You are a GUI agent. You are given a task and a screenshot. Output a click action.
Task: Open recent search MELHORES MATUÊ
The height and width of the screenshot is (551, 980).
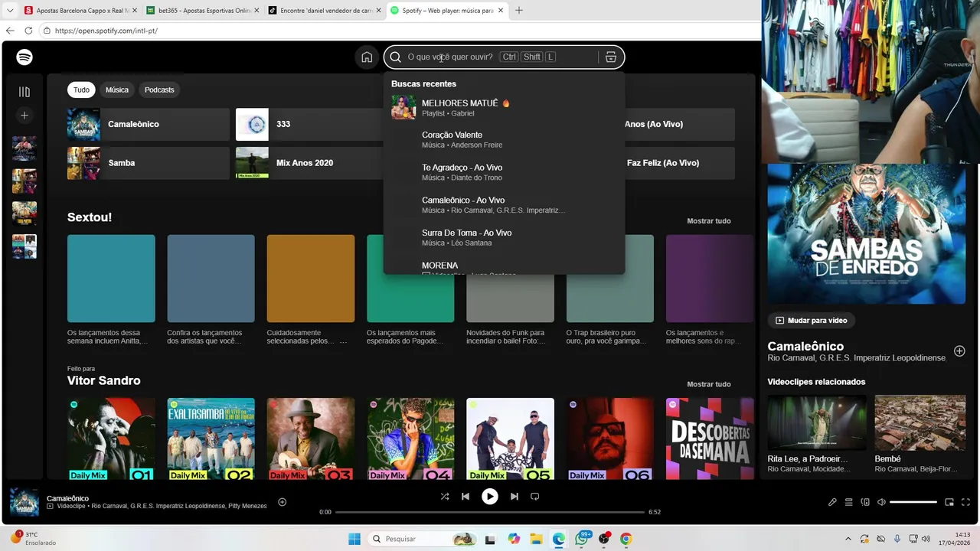pyautogui.click(x=504, y=107)
